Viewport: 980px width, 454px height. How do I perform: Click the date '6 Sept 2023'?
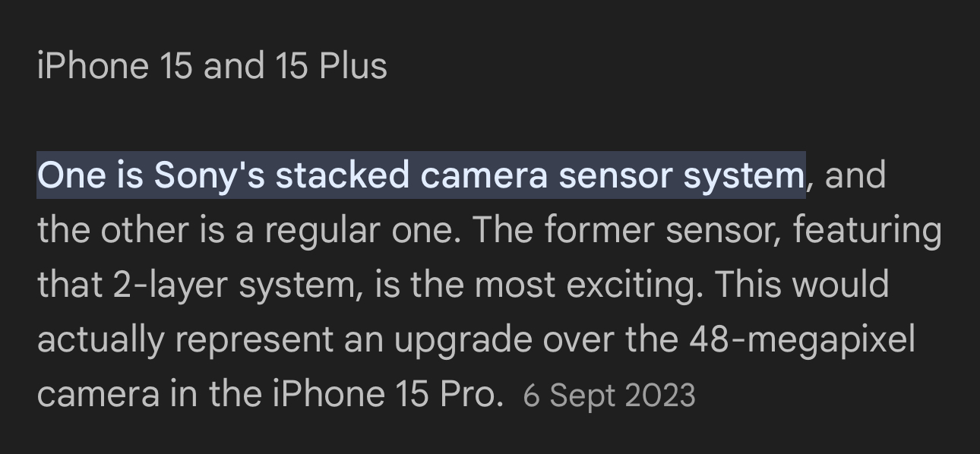609,396
